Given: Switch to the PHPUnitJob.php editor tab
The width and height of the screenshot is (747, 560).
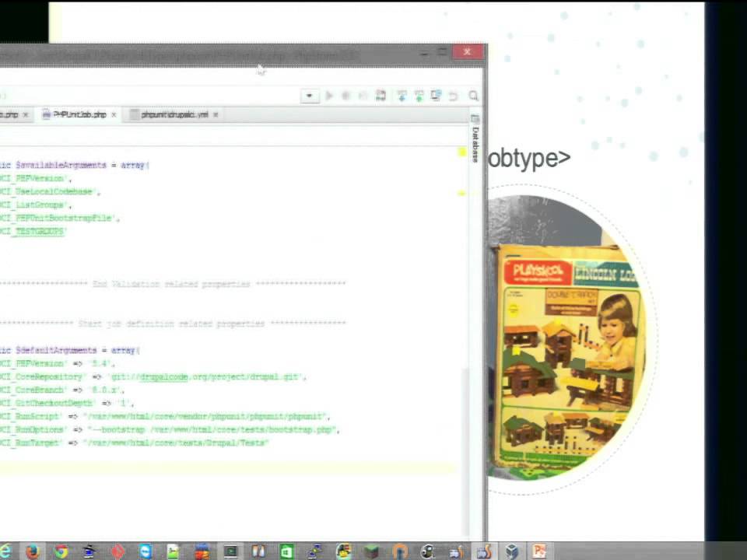Looking at the screenshot, I should (x=79, y=115).
